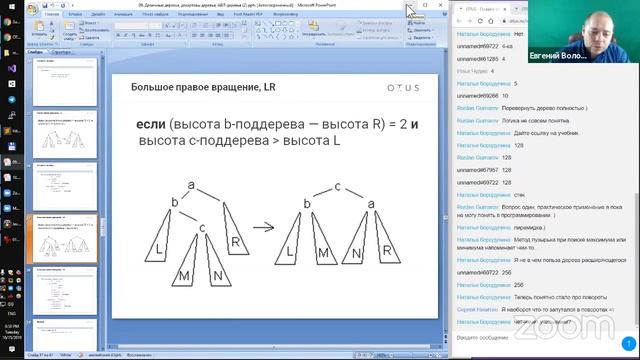The width and height of the screenshot is (640, 360).
Task: Close the slides thumbnail pane
Action: click(102, 52)
